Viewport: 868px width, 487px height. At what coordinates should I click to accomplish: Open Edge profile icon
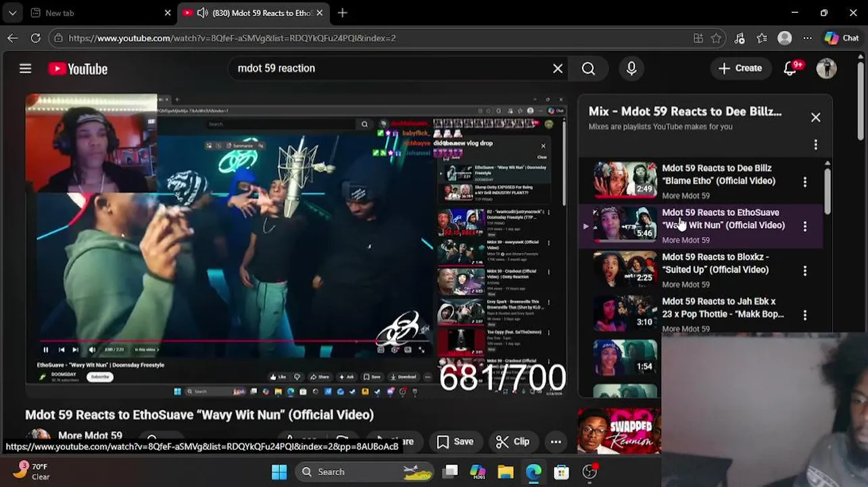click(785, 38)
